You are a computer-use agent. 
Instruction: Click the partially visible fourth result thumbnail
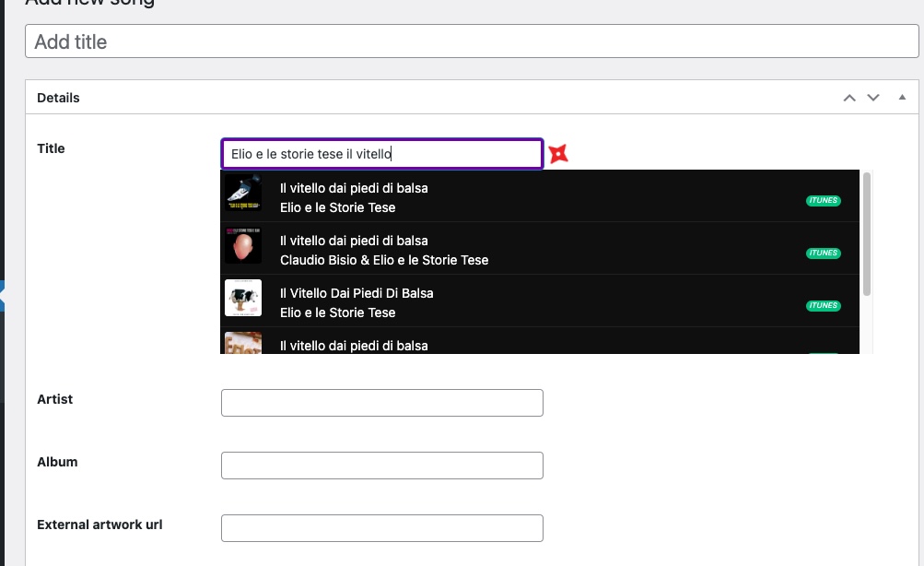(x=243, y=344)
